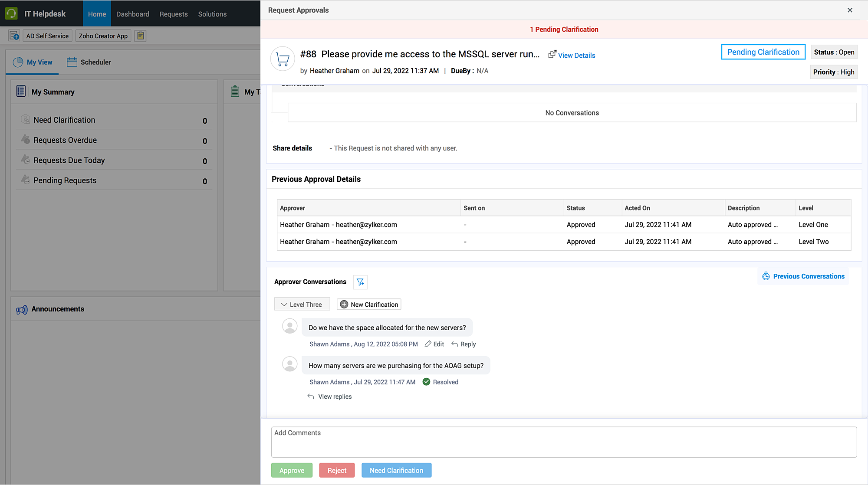Click the conversation filter icon
The height and width of the screenshot is (485, 868).
360,282
